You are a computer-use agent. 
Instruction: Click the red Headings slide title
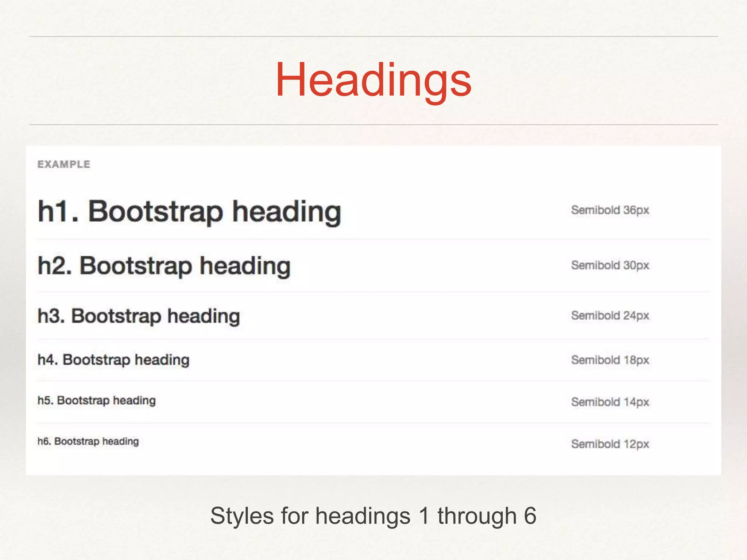click(373, 80)
